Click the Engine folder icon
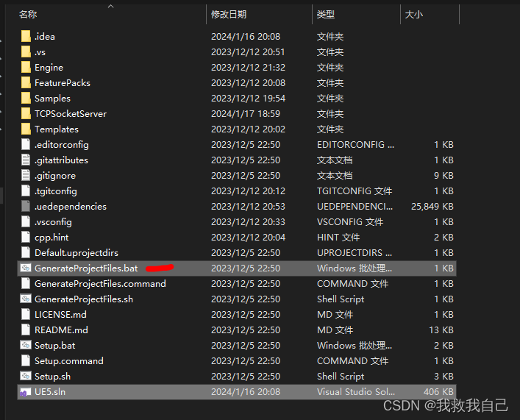The height and width of the screenshot is (420, 520). coord(26,68)
